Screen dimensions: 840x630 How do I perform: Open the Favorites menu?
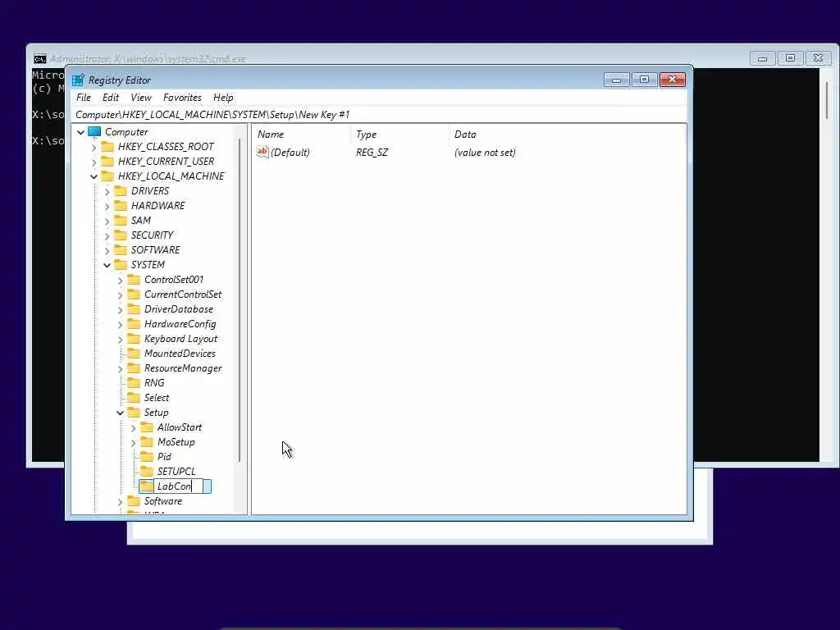pos(182,98)
